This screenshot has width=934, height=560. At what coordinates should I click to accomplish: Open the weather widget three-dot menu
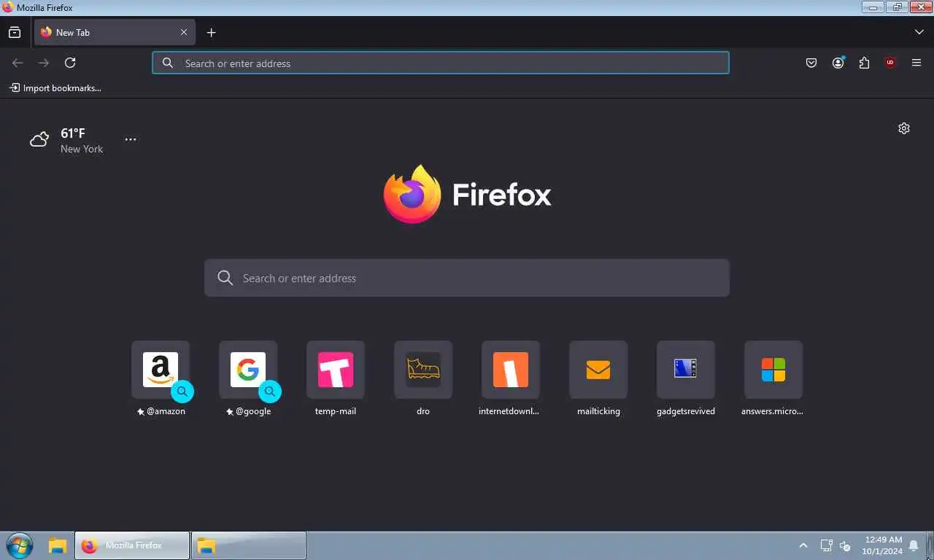[131, 139]
